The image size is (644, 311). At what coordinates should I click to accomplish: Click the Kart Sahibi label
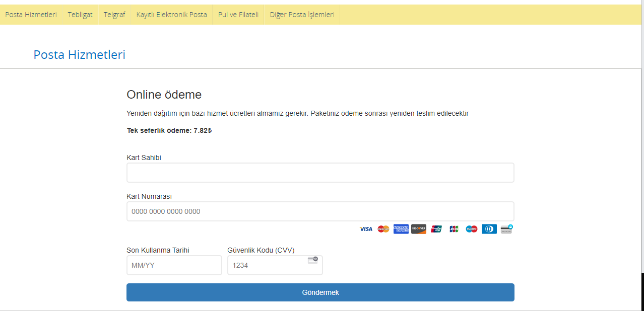click(x=144, y=158)
